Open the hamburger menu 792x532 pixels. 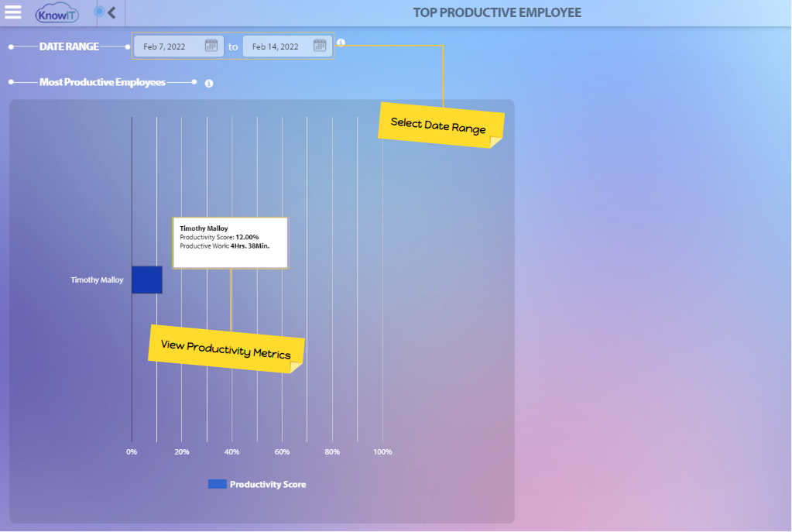coord(13,12)
